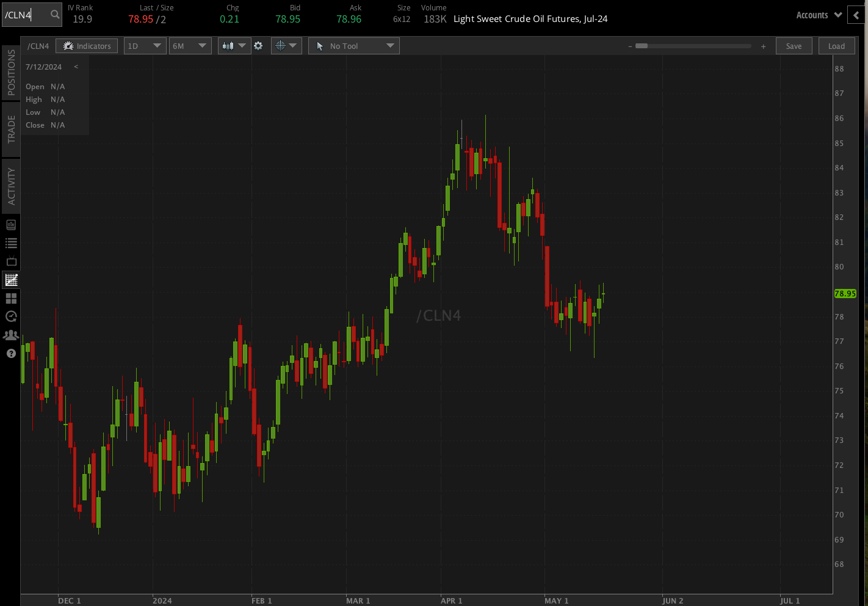Viewport: 868px width, 606px height.
Task: Click the Chg value 0.21
Action: (x=230, y=19)
